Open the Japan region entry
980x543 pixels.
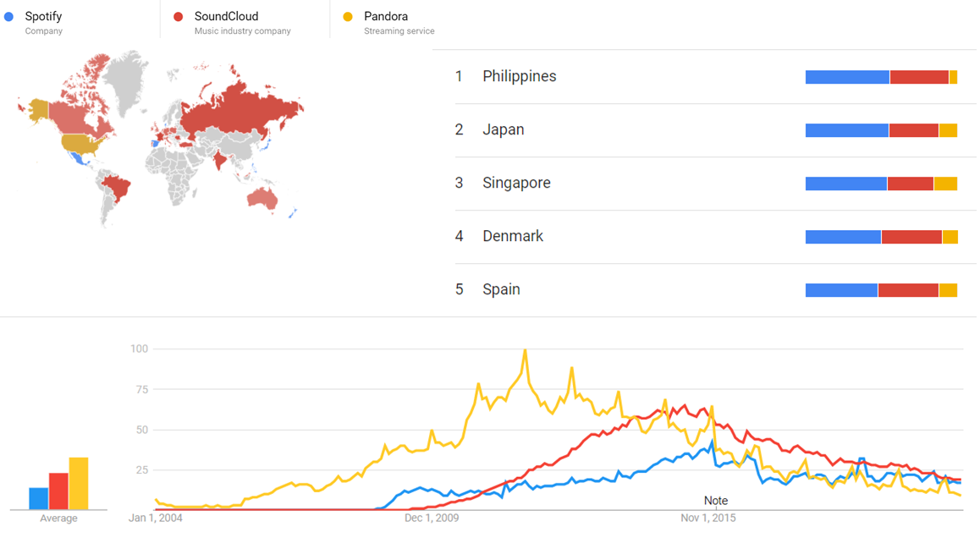[x=503, y=129]
